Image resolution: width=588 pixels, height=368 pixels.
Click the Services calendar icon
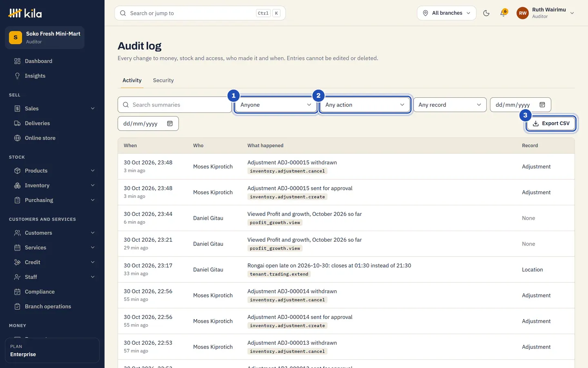(17, 247)
